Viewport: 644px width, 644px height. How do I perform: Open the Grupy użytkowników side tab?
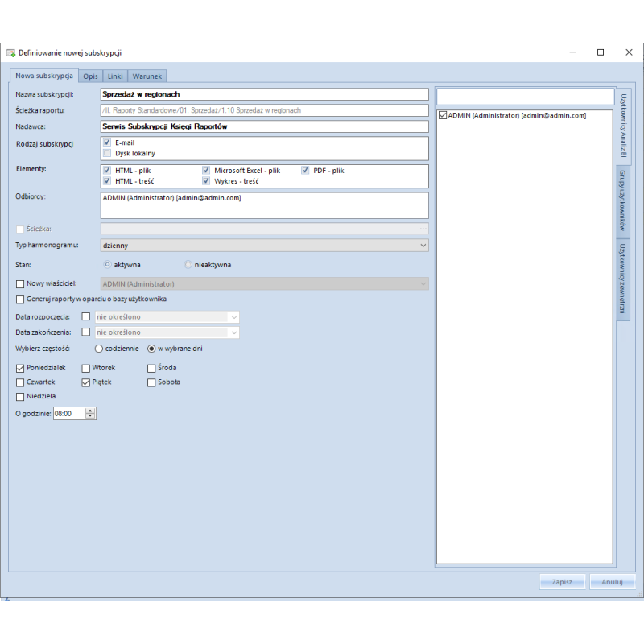tap(623, 201)
